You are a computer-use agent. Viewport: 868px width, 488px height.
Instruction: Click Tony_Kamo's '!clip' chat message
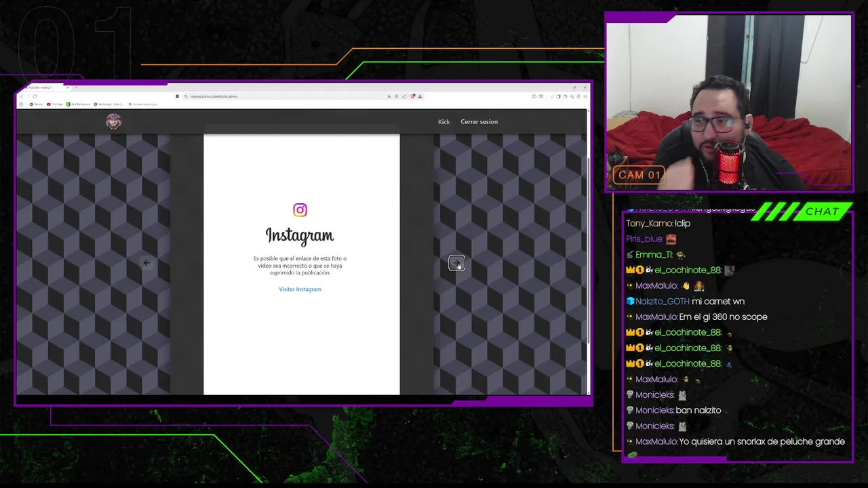coord(682,224)
